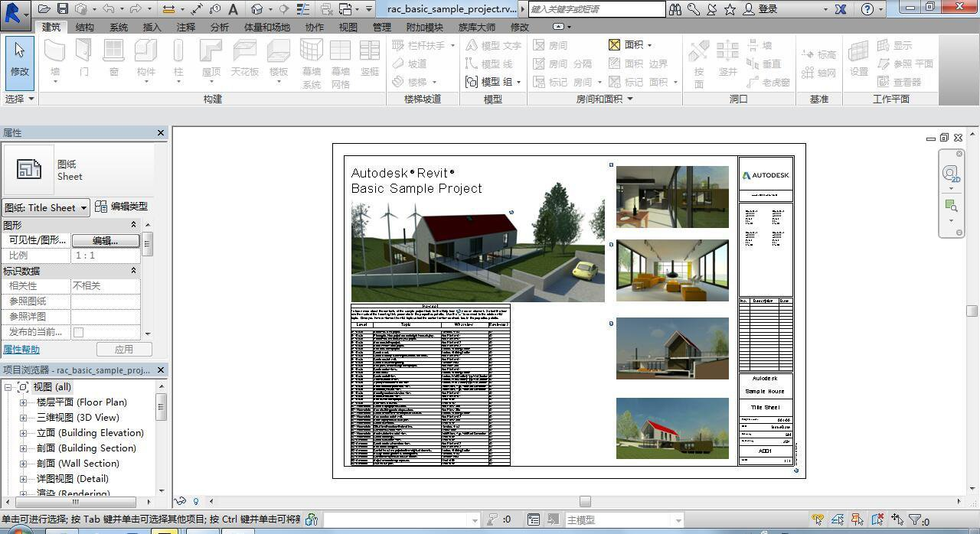Expand the 房间和面积 panel dropdown

pos(605,99)
